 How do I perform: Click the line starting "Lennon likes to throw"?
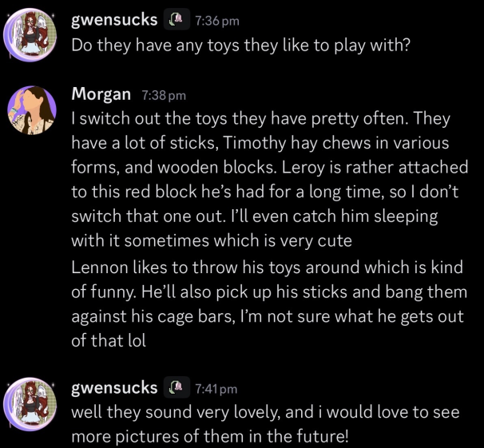(x=267, y=267)
